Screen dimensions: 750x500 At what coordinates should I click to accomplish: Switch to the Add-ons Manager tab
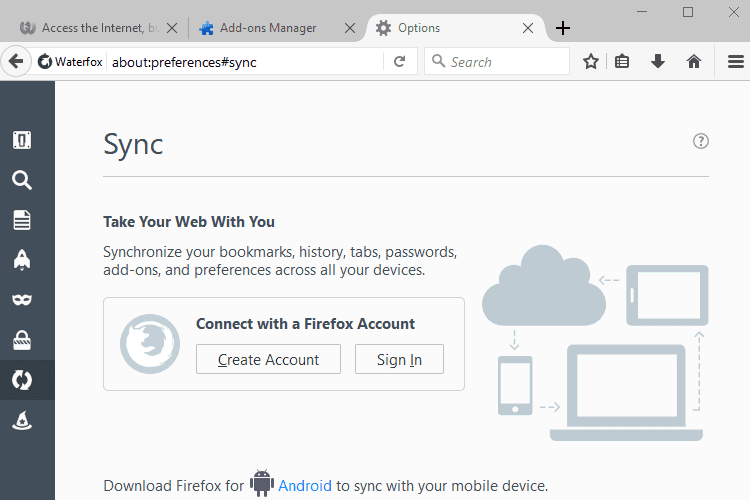pyautogui.click(x=268, y=28)
